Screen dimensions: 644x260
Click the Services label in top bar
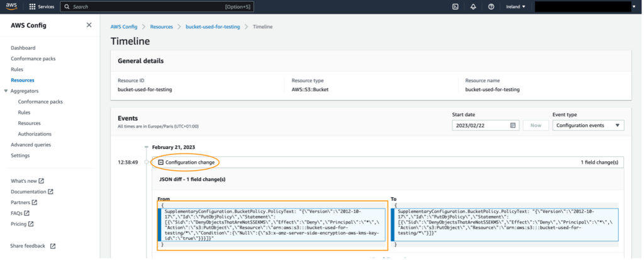click(x=45, y=7)
